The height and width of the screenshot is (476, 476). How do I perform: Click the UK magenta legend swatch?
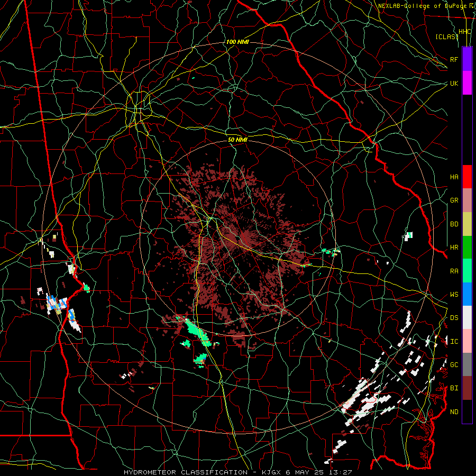click(x=467, y=83)
